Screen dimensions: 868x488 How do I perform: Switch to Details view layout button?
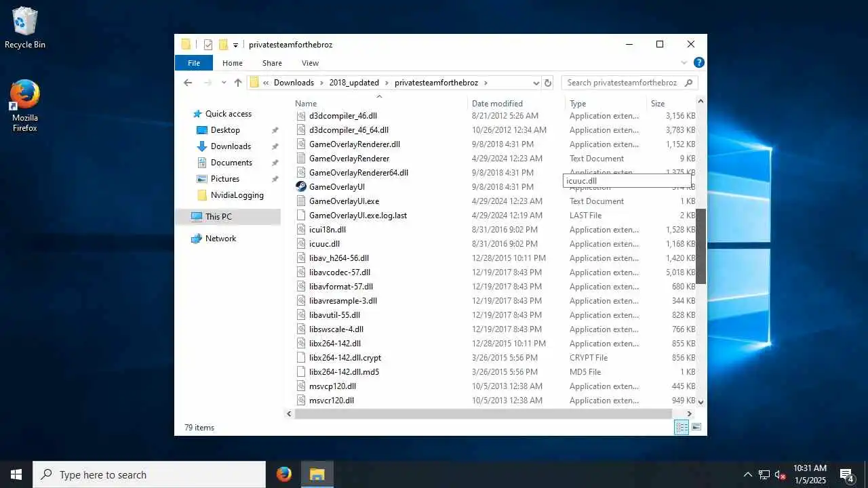tap(682, 427)
